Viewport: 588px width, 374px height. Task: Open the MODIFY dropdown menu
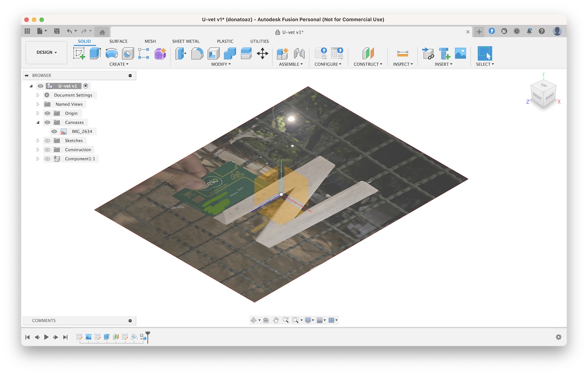[x=221, y=64]
